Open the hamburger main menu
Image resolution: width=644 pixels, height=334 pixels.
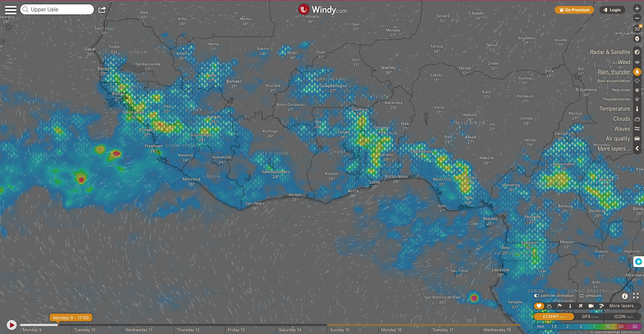point(10,10)
